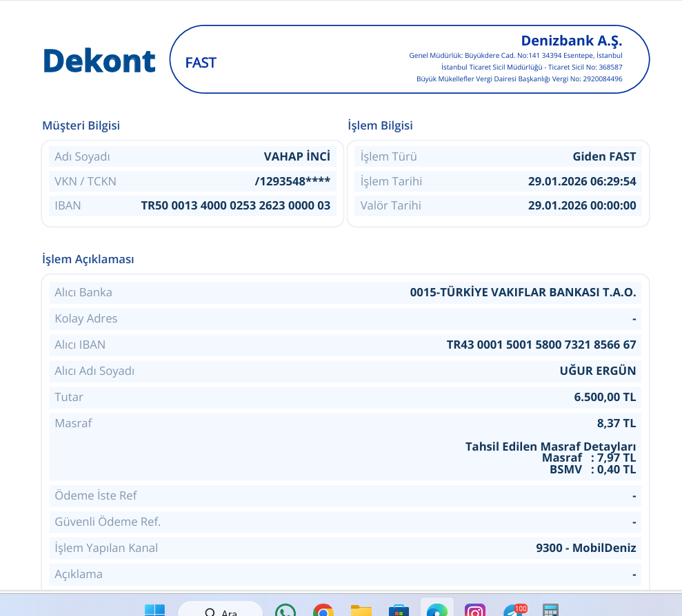Open Instagram from the taskbar

coord(475,610)
